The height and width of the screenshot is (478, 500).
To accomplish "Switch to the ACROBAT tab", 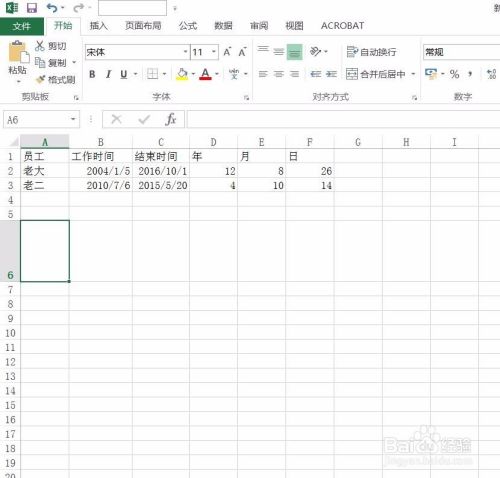I will point(342,26).
